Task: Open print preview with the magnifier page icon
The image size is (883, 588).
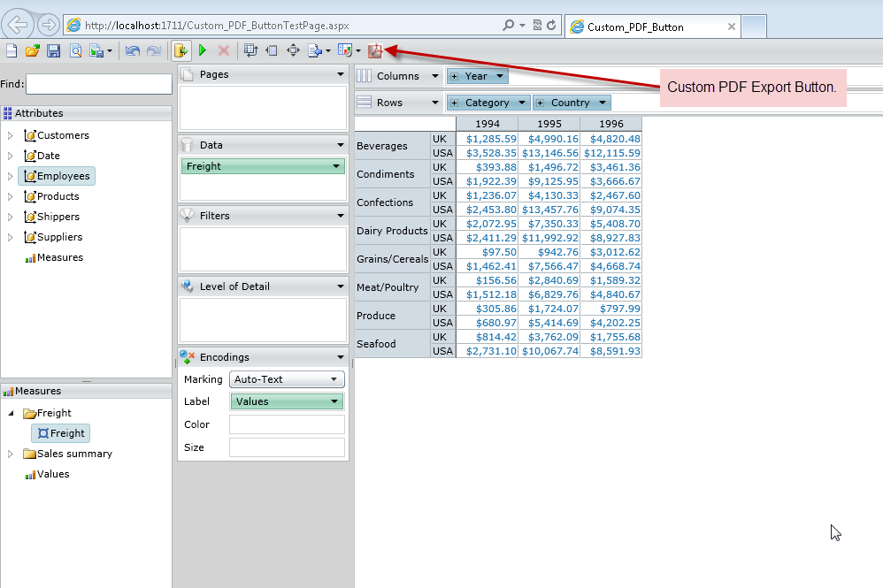Action: click(x=75, y=50)
